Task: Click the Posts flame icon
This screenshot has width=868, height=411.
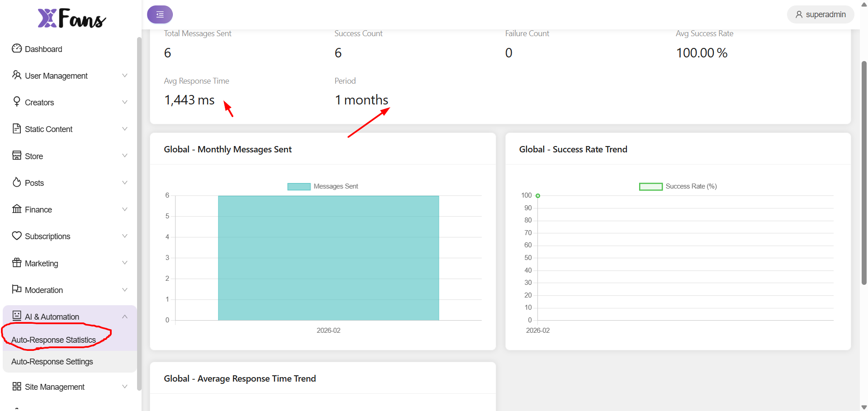Action: coord(17,182)
